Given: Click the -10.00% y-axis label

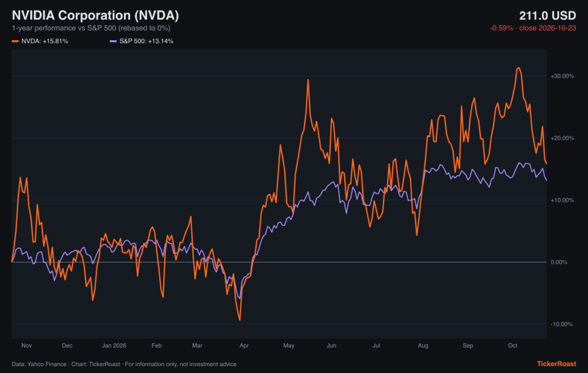Looking at the screenshot, I should click(562, 324).
